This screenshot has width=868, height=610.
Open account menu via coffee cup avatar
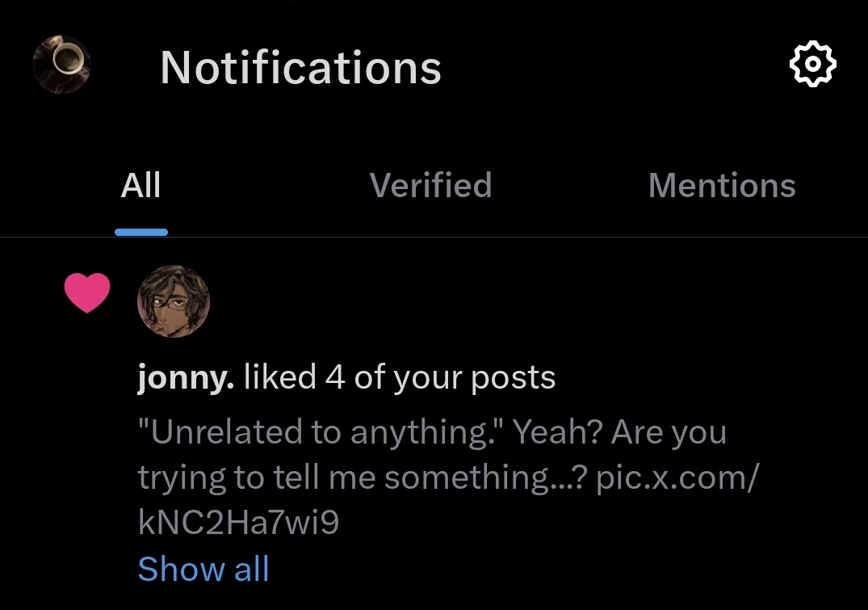click(x=61, y=65)
